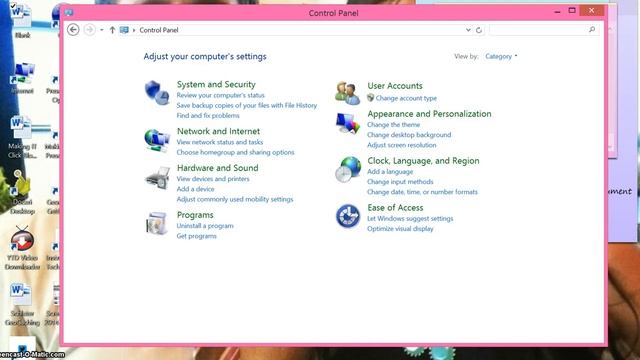The height and width of the screenshot is (360, 640).
Task: Open Review your computer's status
Action: click(x=220, y=95)
